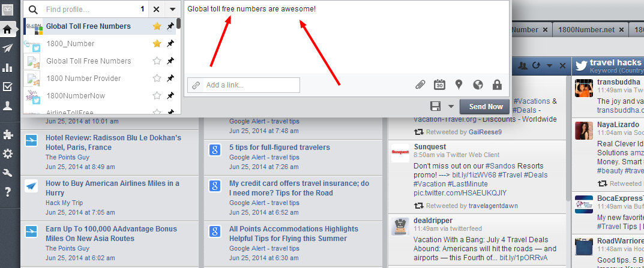644x268 pixels.
Task: Open the Assignments checkmark icon
Action: coord(7,86)
